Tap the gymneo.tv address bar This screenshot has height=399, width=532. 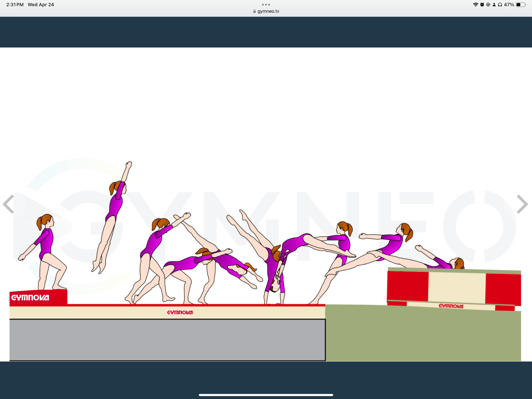268,11
